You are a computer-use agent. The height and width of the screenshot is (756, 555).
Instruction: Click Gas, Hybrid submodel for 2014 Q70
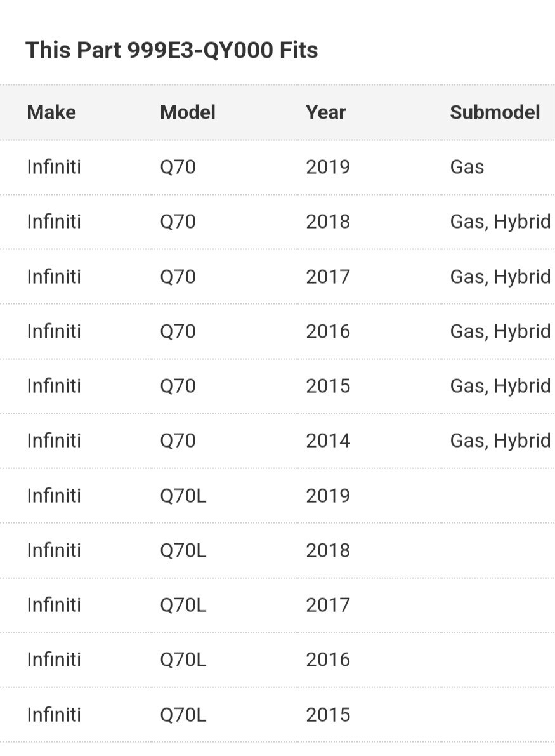tap(500, 441)
